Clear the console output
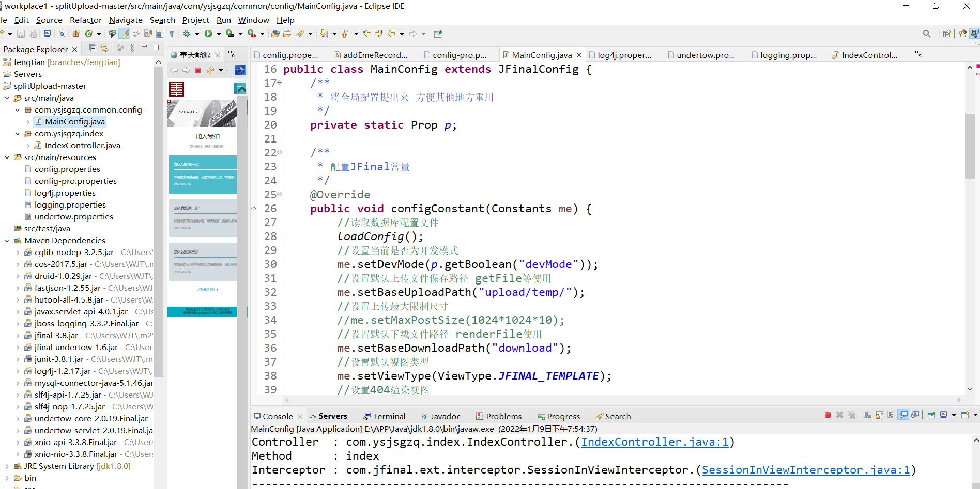This screenshot has height=489, width=980. (867, 415)
